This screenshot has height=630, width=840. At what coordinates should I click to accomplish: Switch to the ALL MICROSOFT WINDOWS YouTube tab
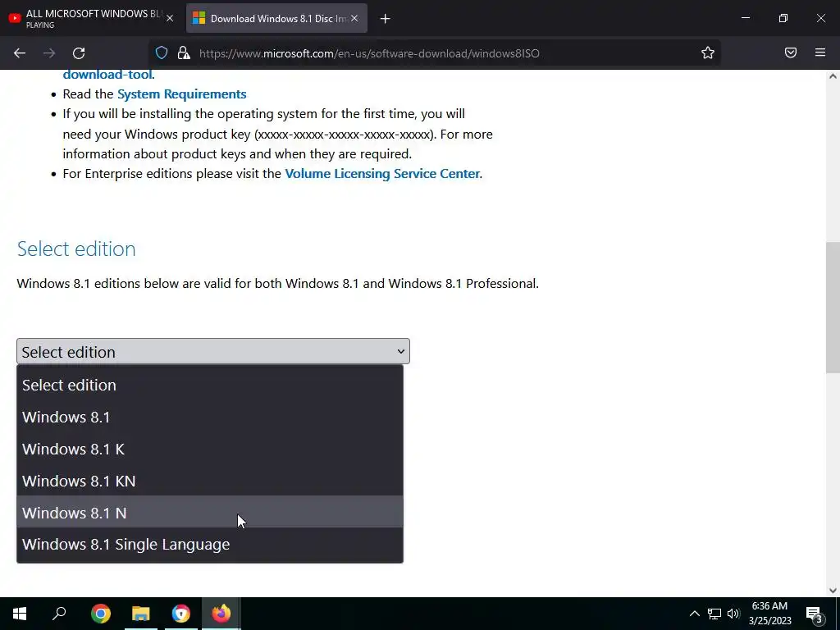(92, 18)
